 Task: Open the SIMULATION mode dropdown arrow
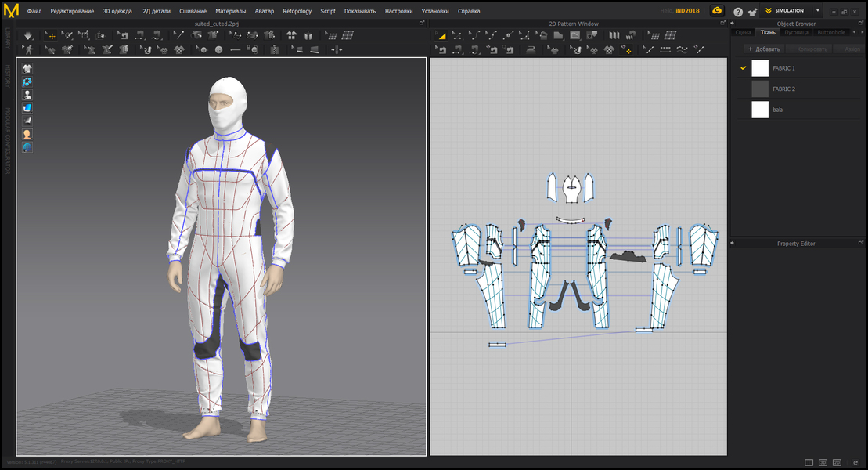[817, 11]
